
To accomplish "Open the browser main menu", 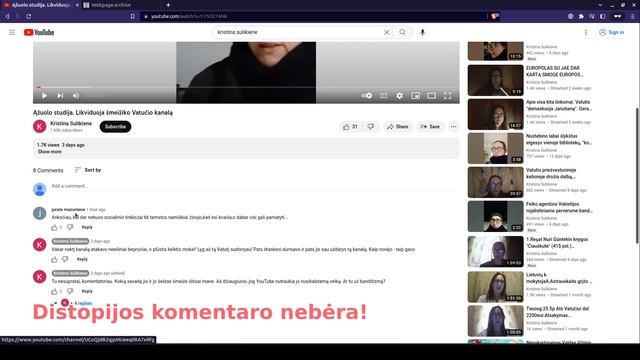I will click(x=633, y=16).
